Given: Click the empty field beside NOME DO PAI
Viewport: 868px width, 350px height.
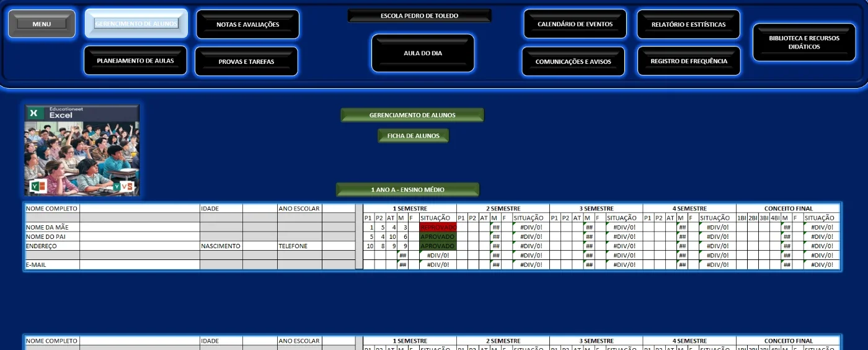Looking at the screenshot, I should point(139,236).
